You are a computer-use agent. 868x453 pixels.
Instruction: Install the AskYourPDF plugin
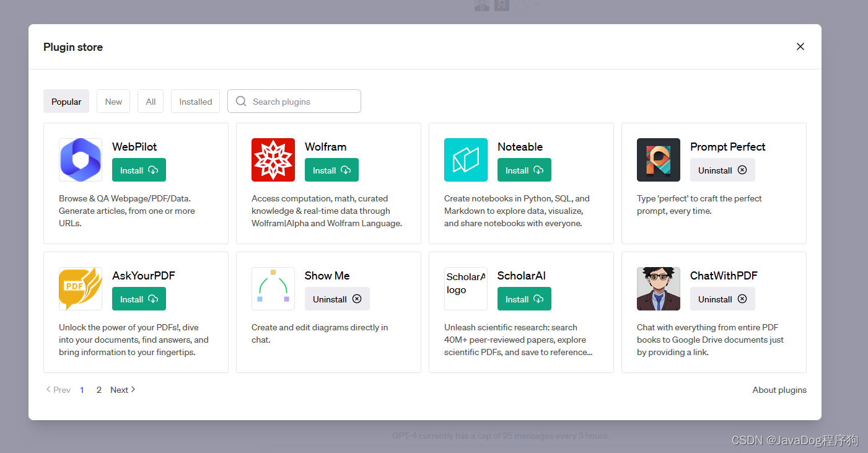(139, 299)
